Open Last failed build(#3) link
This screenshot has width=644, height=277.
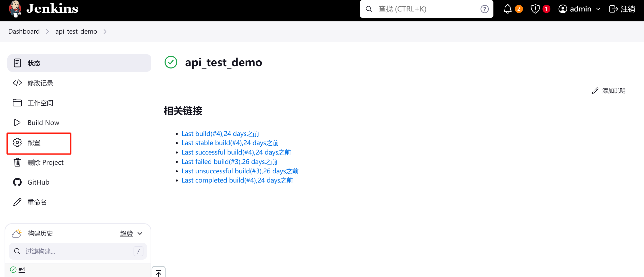(229, 162)
